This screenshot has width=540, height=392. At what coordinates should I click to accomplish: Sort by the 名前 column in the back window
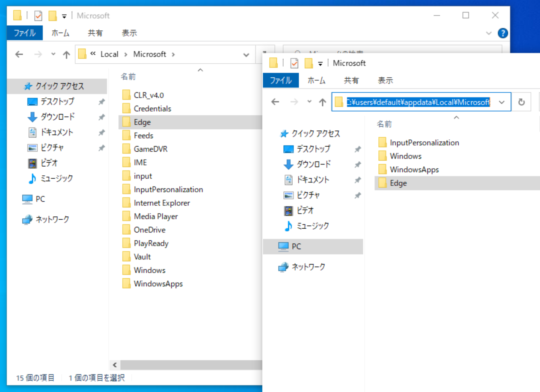[128, 77]
